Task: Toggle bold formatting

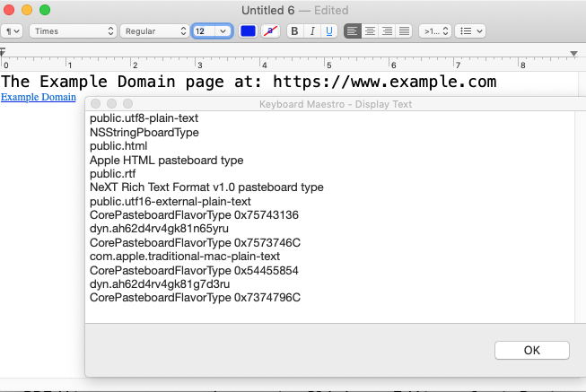Action: pyautogui.click(x=295, y=31)
